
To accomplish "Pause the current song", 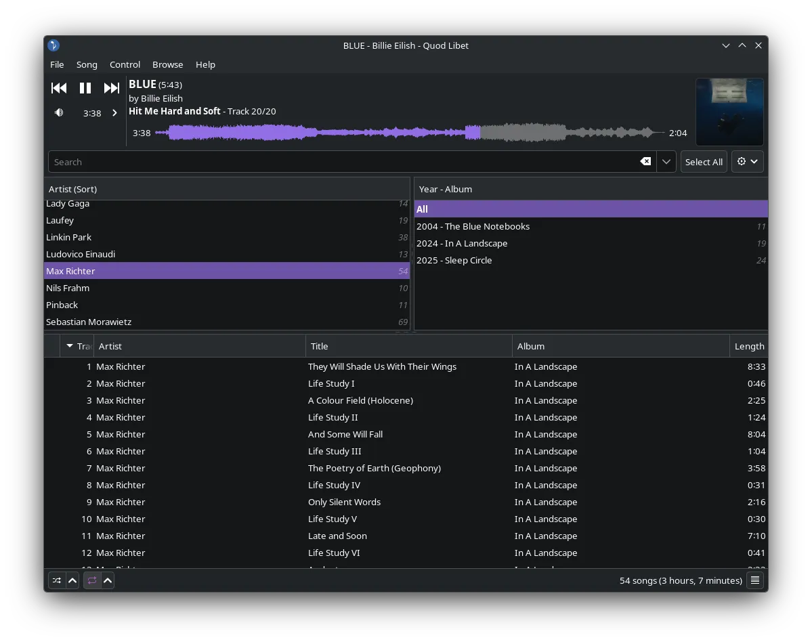I will point(85,88).
